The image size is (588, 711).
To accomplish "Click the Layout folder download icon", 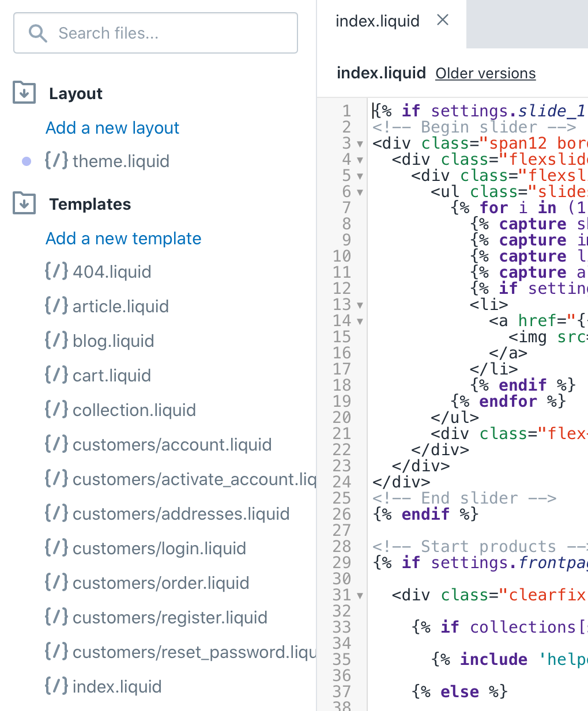I will [24, 93].
